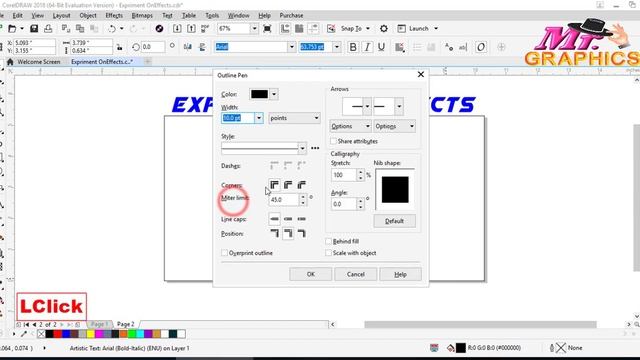The height and width of the screenshot is (360, 640).
Task: Switch to the Welcome Screen tab
Action: (x=38, y=62)
